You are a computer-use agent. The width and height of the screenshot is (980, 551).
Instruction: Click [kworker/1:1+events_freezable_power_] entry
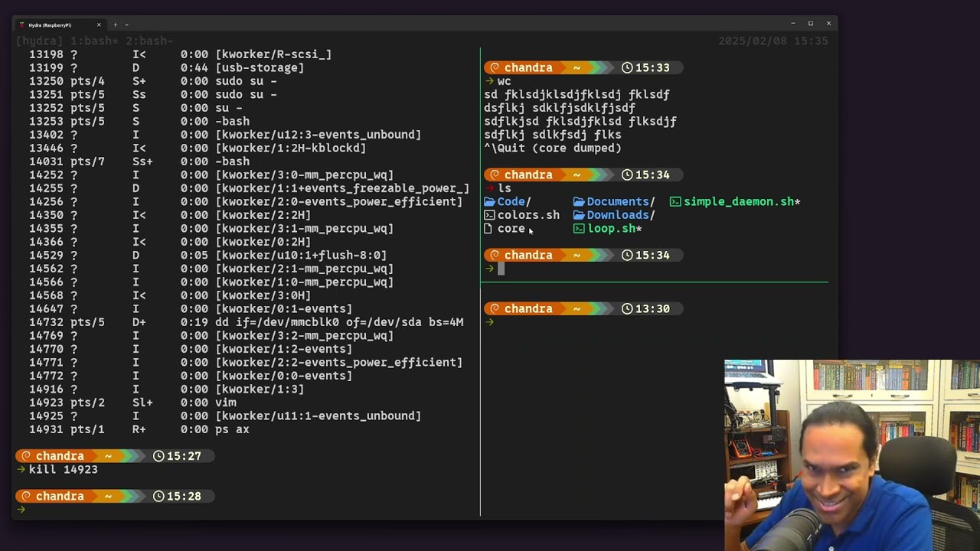pos(342,188)
